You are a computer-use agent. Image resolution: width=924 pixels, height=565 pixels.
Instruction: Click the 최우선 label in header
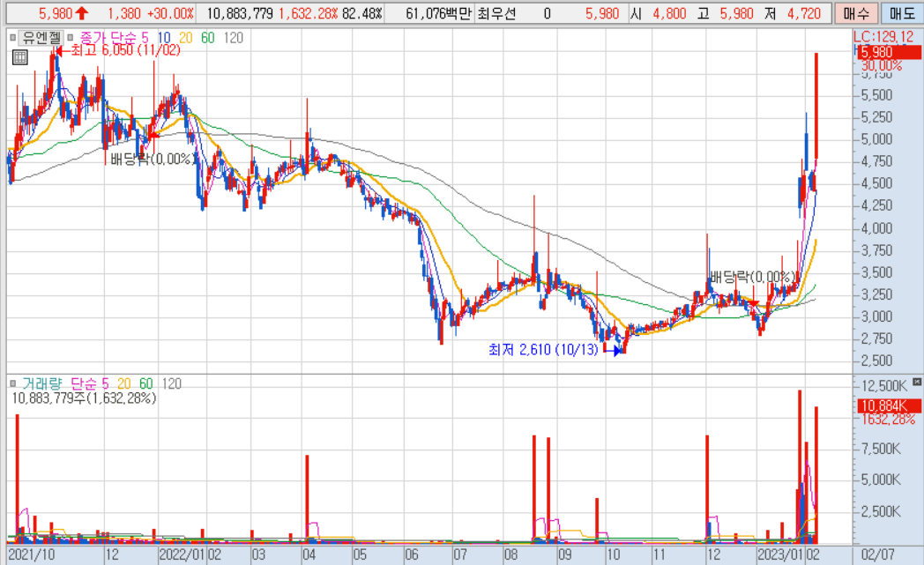pyautogui.click(x=496, y=13)
